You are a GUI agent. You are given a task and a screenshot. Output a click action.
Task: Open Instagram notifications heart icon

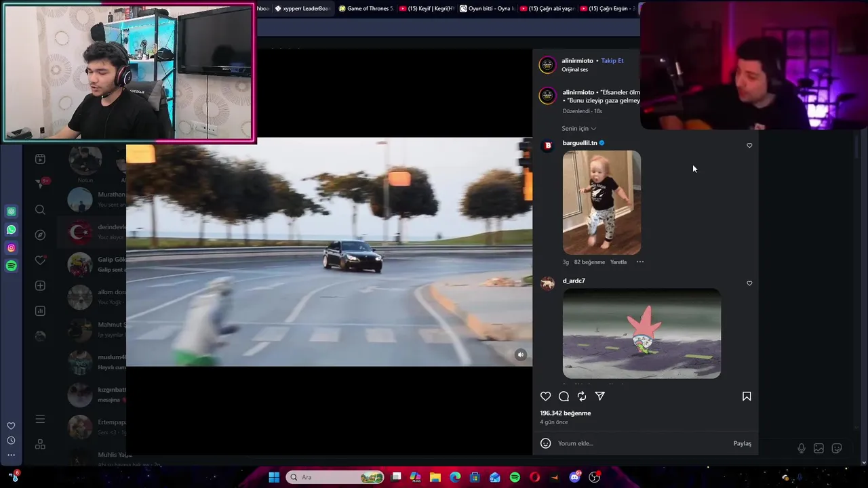pyautogui.click(x=40, y=260)
